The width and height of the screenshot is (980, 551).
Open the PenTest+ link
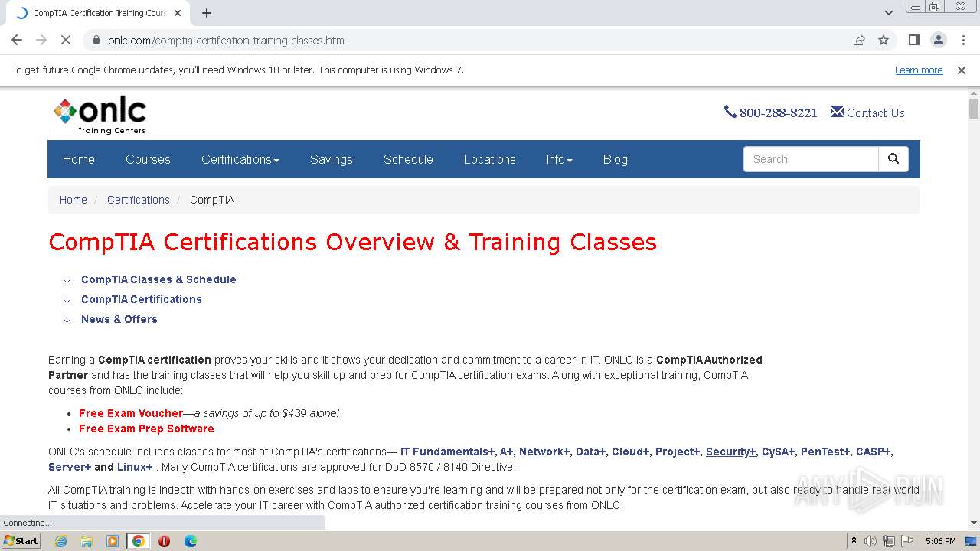click(825, 452)
